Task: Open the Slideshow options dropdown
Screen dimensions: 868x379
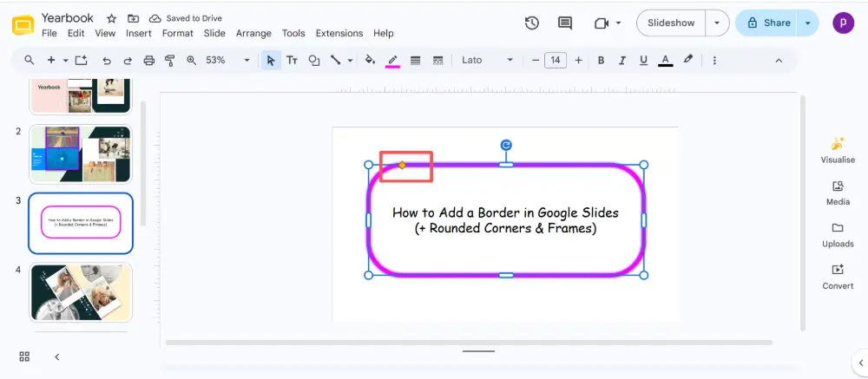Action: 718,23
